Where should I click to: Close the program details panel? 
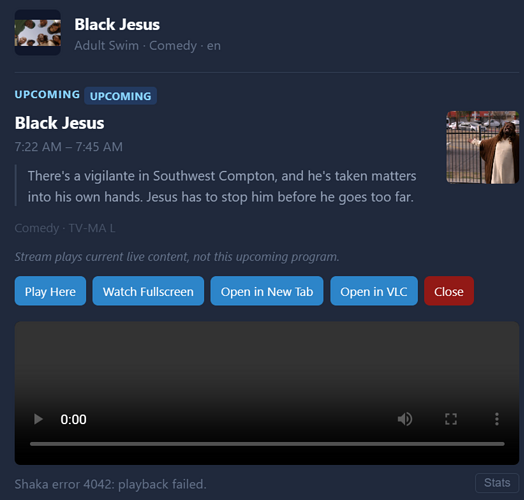pyautogui.click(x=449, y=291)
